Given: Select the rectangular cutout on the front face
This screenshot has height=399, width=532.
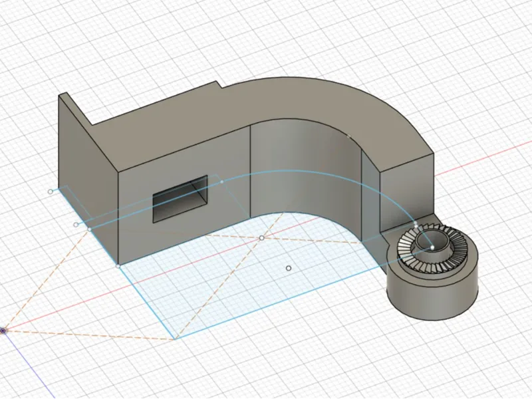Looking at the screenshot, I should point(180,199).
